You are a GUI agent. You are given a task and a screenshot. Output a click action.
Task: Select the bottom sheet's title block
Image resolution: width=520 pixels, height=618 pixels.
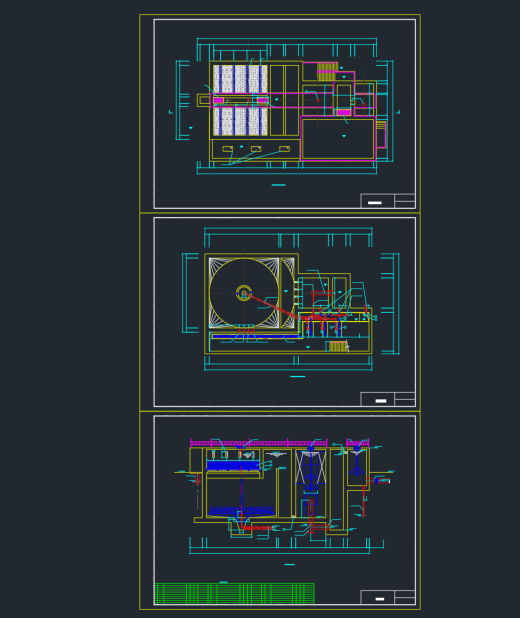click(x=388, y=598)
